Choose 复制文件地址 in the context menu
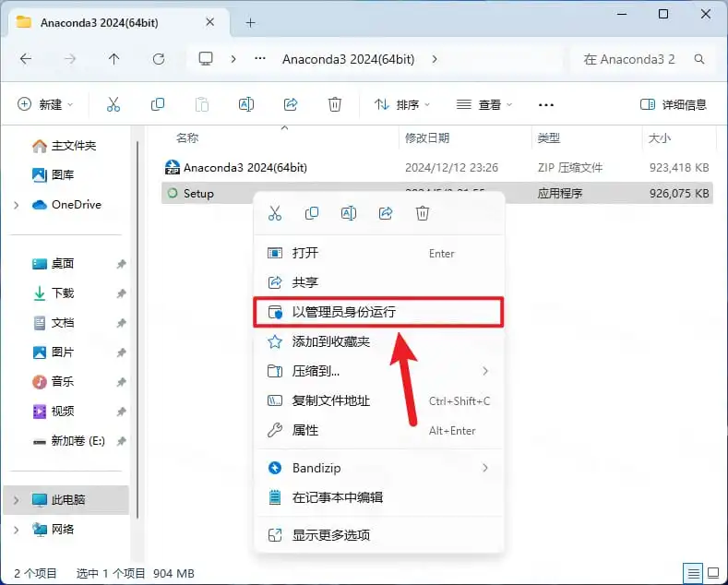The height and width of the screenshot is (585, 728). click(x=379, y=400)
